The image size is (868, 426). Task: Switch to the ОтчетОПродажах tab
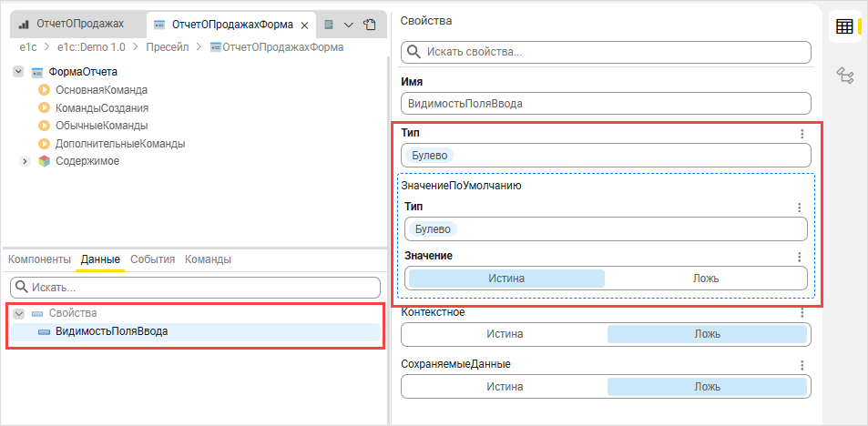(78, 24)
